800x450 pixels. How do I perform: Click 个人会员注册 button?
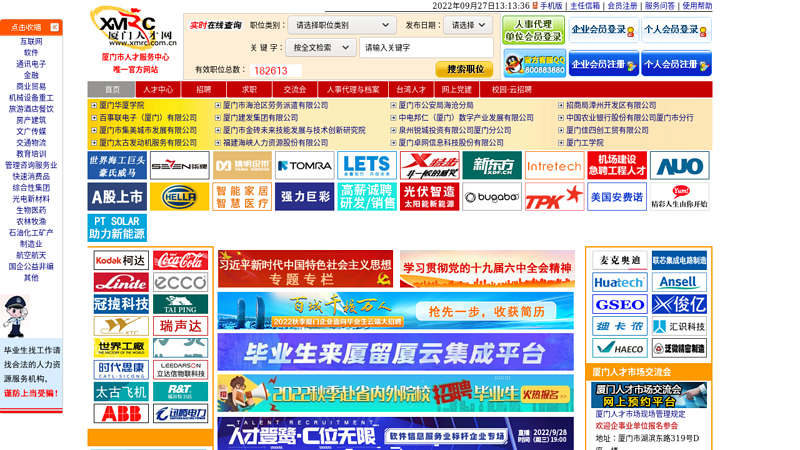tap(676, 64)
